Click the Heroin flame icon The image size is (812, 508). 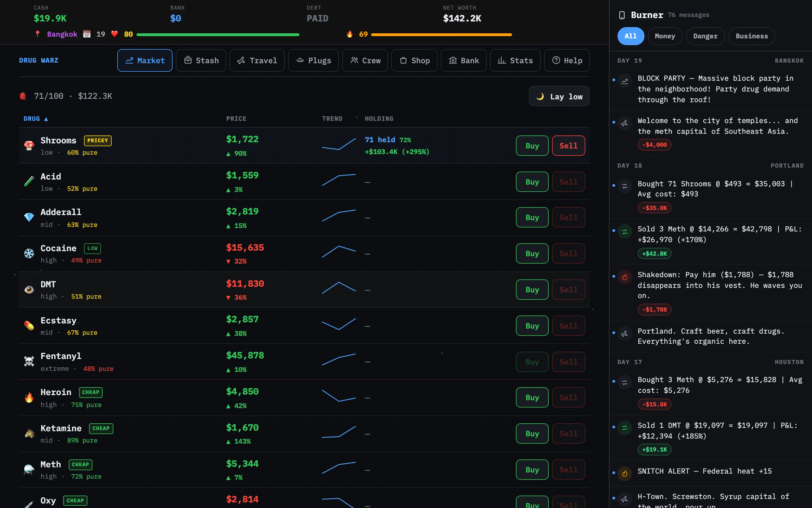click(29, 397)
